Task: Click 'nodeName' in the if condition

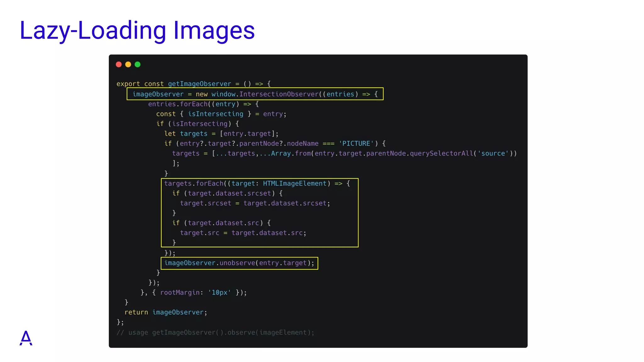Action: coord(303,144)
